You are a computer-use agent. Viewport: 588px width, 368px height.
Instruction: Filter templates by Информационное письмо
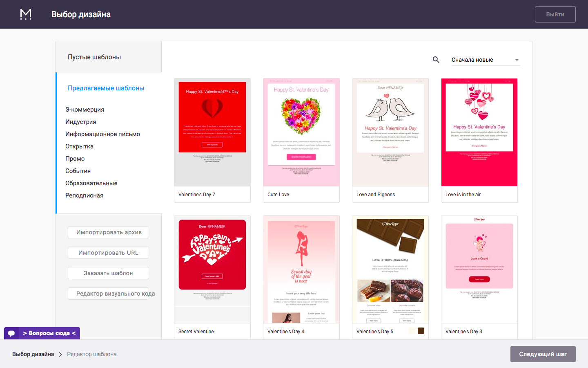tap(102, 134)
